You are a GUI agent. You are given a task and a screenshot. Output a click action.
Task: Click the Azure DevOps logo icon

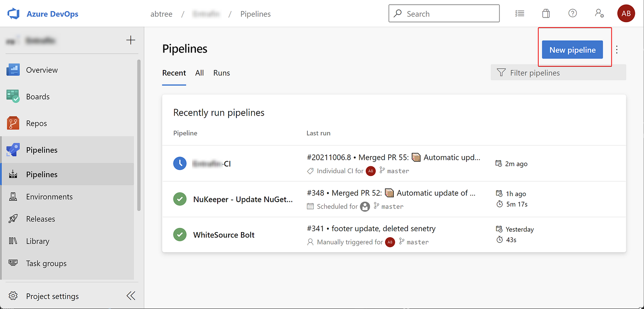(13, 14)
